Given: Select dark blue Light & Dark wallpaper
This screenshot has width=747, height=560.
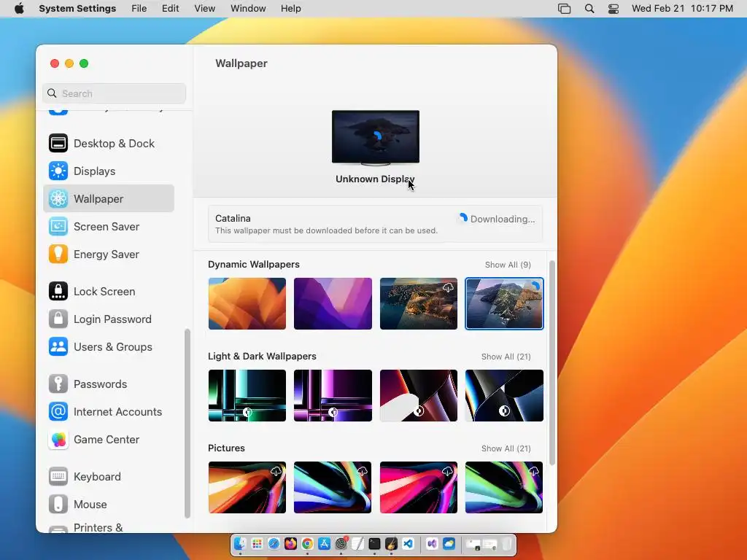Looking at the screenshot, I should (505, 396).
